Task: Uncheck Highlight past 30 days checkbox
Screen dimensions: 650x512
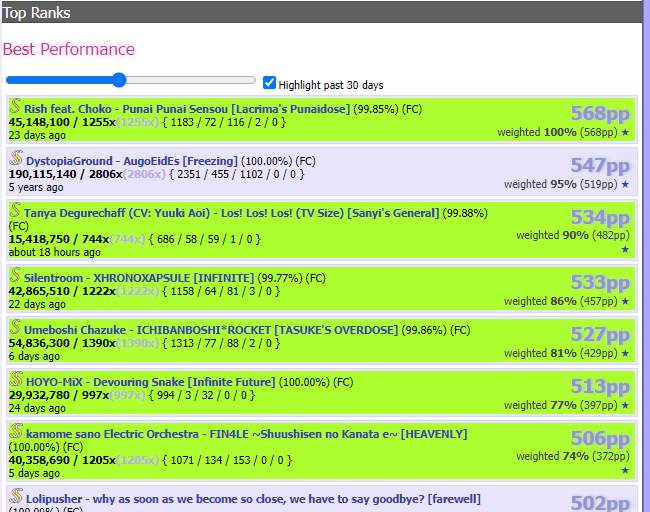Action: 269,83
